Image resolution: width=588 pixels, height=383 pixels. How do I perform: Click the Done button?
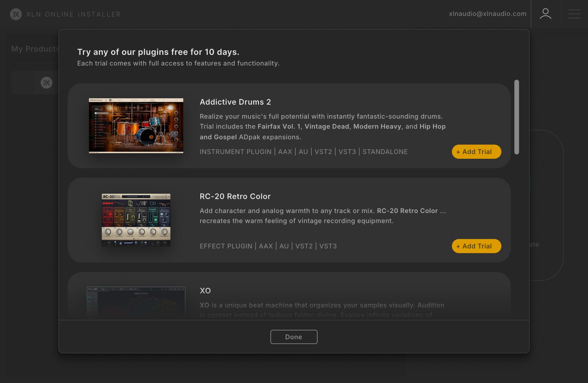coord(294,337)
